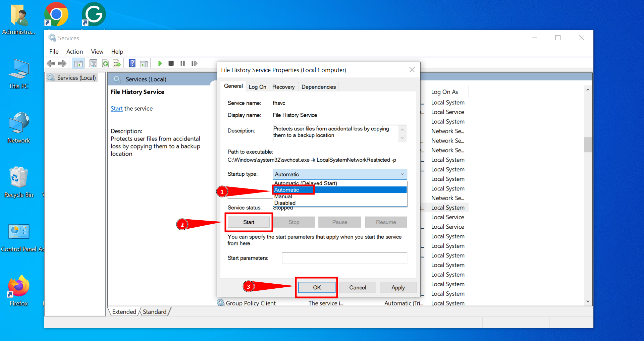Open the Action menu

coord(74,52)
